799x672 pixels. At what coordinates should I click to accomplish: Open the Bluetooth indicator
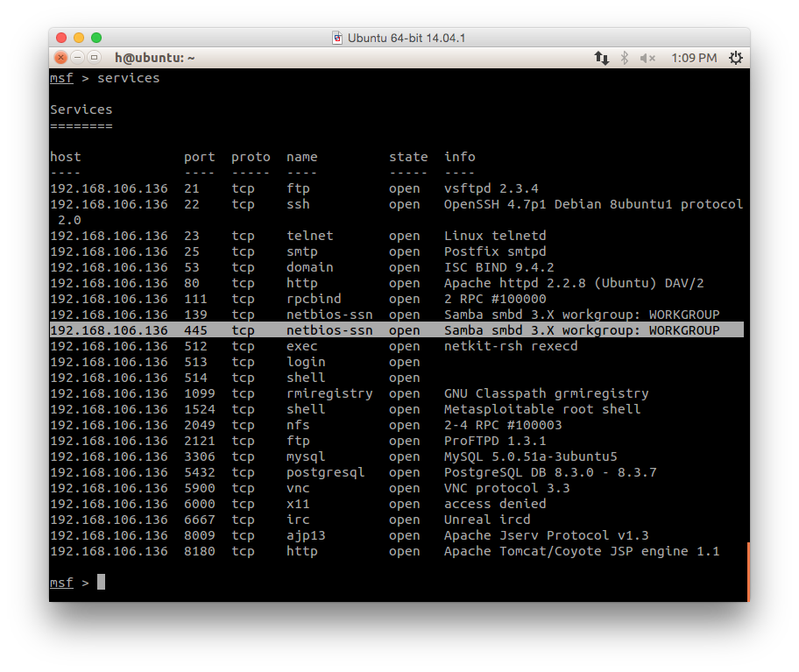coord(624,58)
